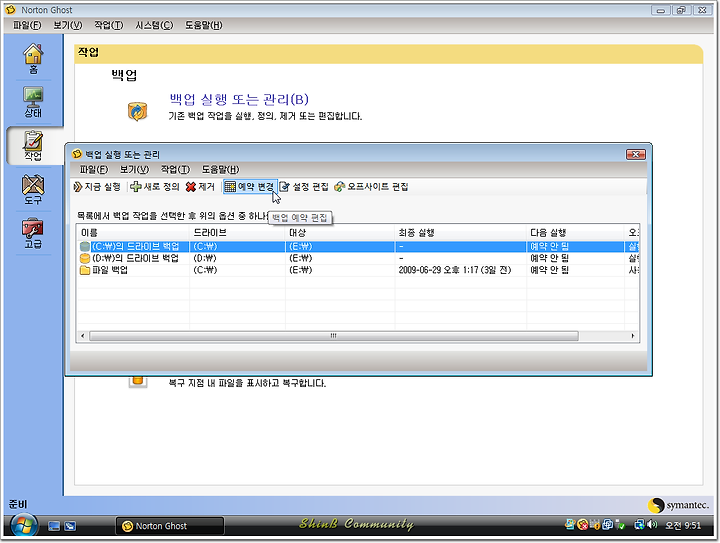Open the 도구 (Tools) sidebar icon
The width and height of the screenshot is (720, 543).
pos(33,189)
